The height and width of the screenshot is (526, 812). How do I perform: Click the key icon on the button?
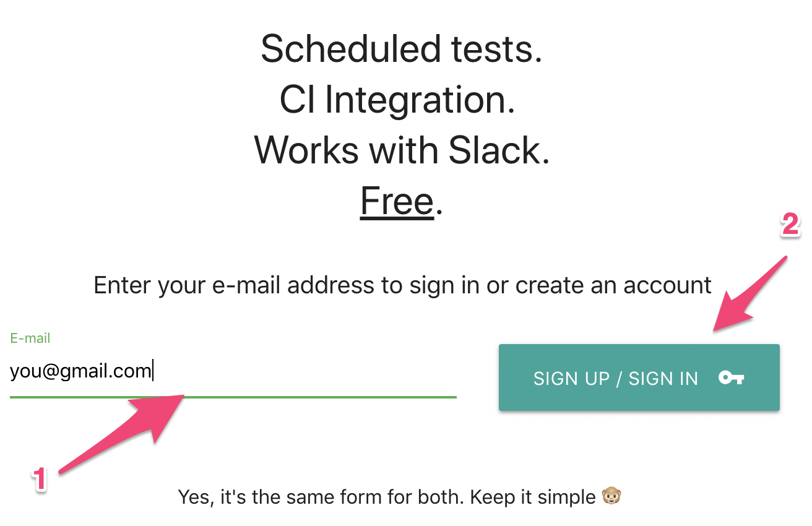[x=731, y=377]
